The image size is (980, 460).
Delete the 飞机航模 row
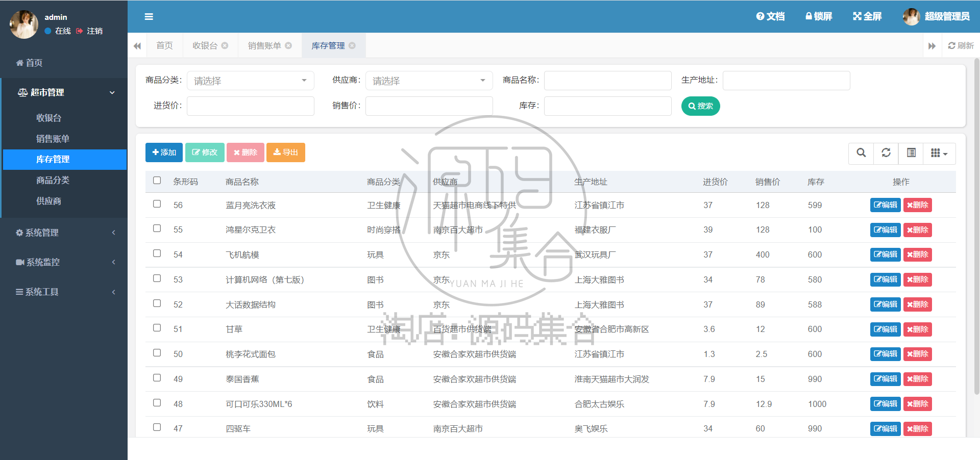coord(918,254)
